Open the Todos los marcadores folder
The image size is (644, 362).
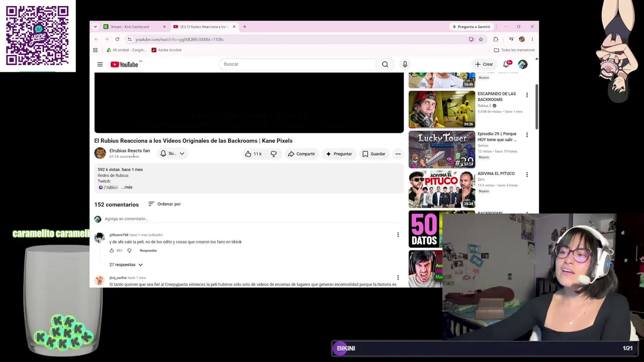(x=514, y=50)
